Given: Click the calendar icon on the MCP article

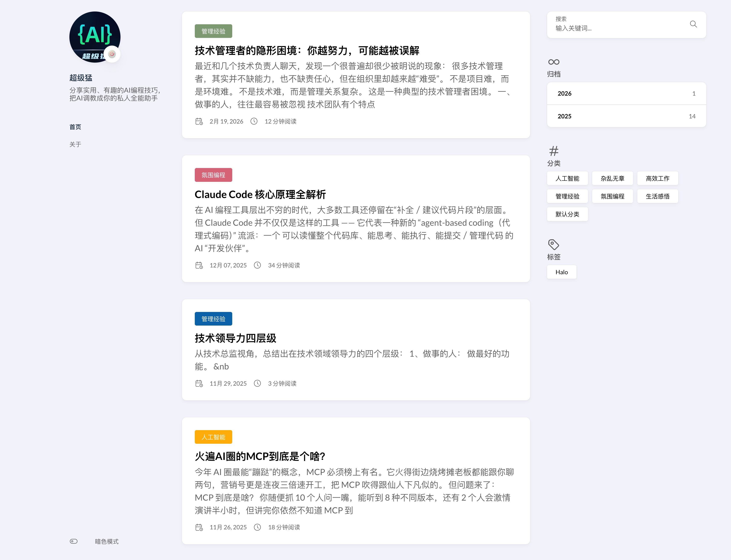Looking at the screenshot, I should 199,527.
